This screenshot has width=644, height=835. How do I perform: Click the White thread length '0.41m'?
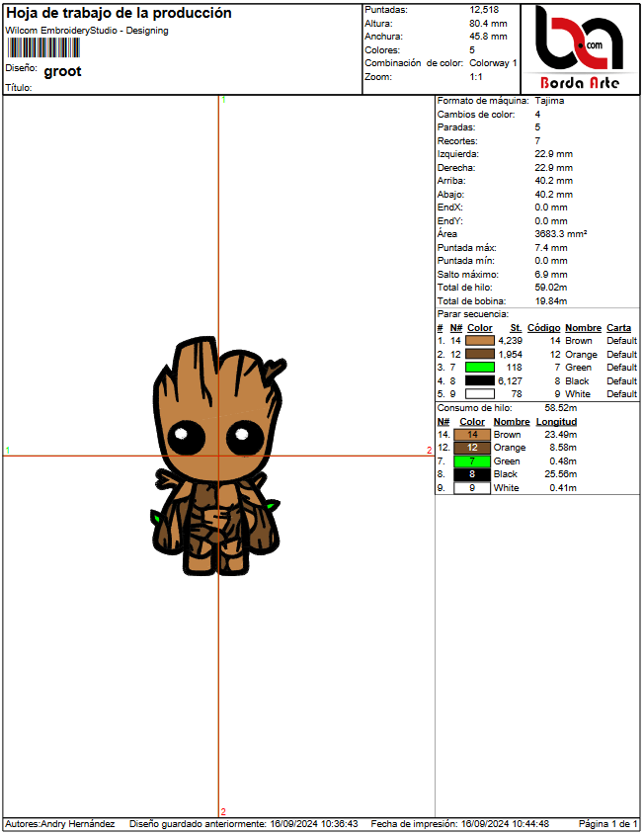tap(563, 488)
